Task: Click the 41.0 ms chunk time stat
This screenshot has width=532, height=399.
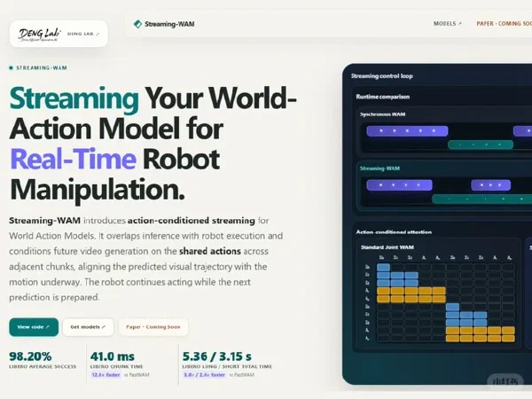Action: pos(120,364)
